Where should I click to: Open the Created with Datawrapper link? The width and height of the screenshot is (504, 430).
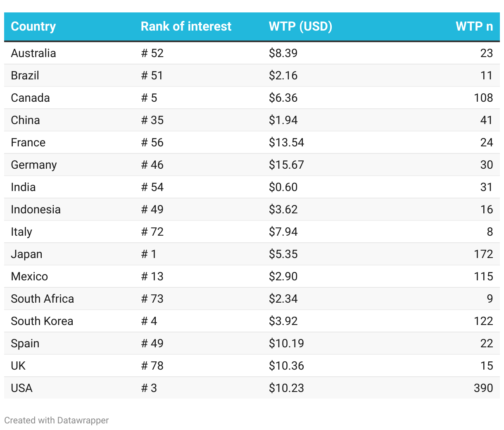[57, 420]
